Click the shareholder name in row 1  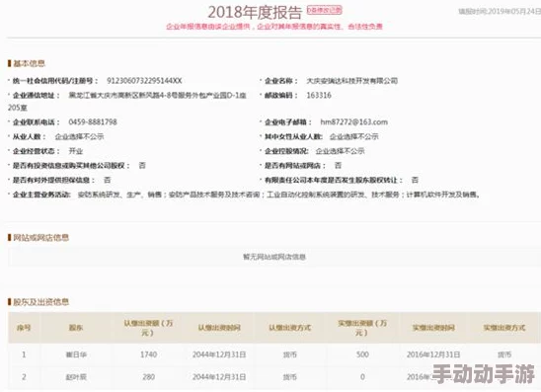tap(76, 354)
